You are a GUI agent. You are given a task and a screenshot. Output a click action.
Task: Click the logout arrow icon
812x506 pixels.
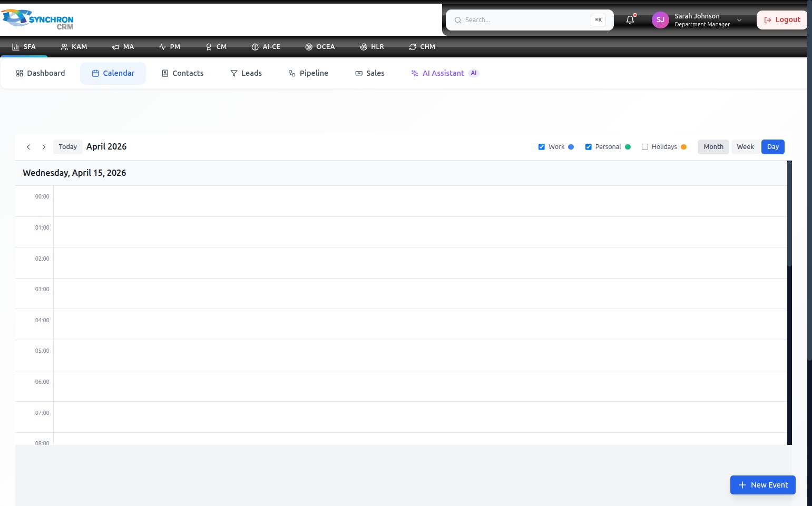(768, 20)
